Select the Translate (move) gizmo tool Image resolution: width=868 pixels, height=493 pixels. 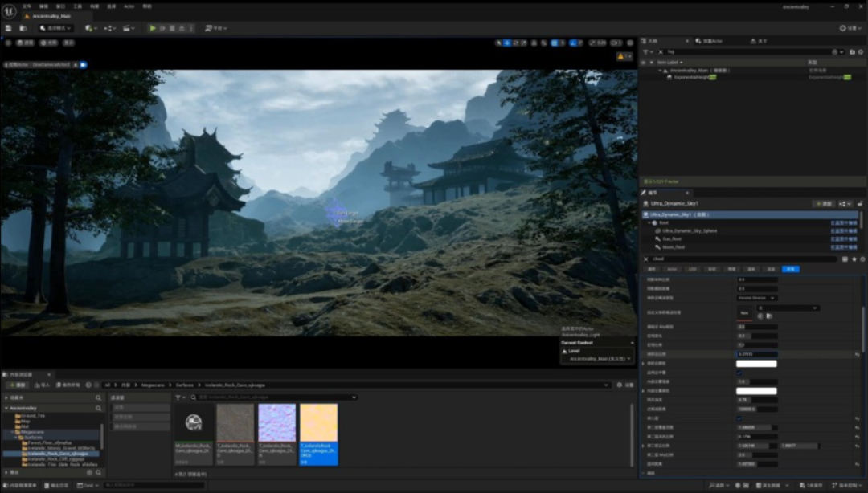click(507, 43)
